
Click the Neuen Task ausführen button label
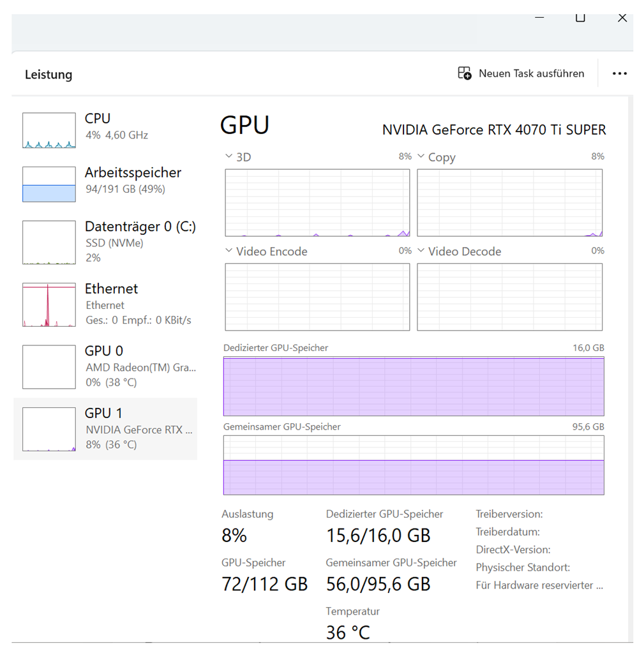click(x=531, y=73)
